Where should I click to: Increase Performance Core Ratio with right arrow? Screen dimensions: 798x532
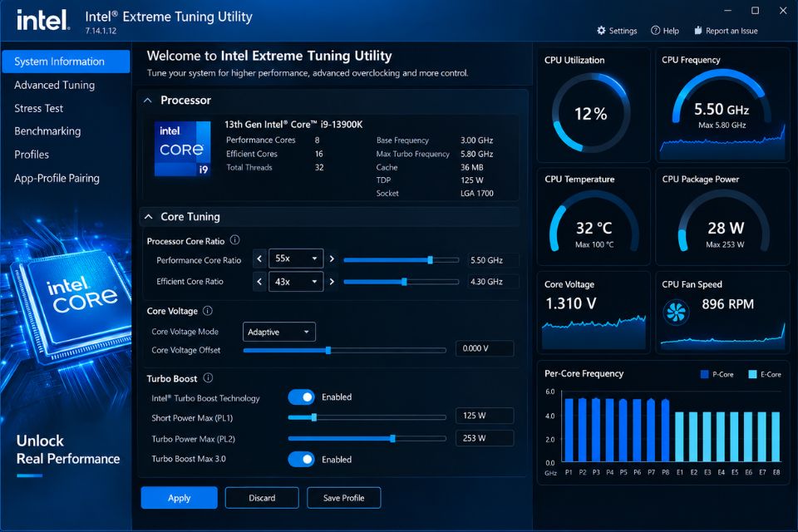point(332,259)
